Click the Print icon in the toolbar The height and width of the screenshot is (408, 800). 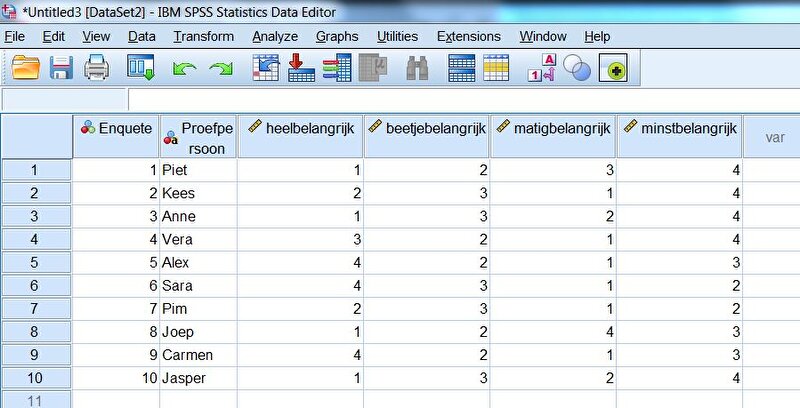(x=96, y=68)
